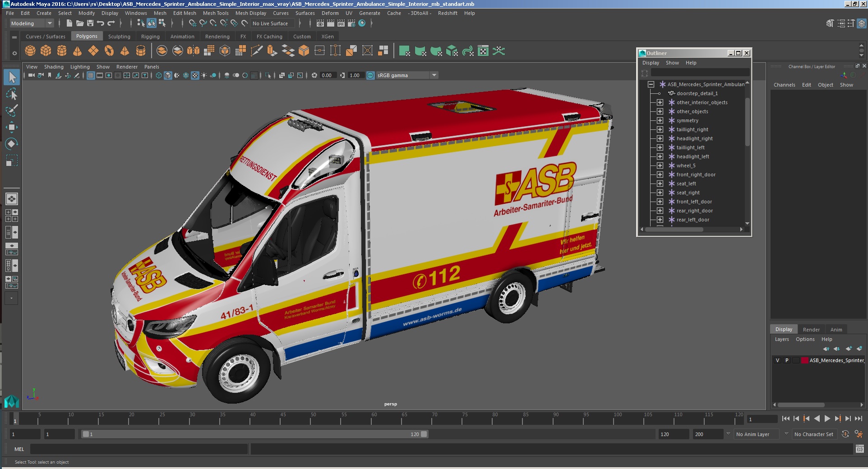Activate the Move tool in the toolbox

12,127
